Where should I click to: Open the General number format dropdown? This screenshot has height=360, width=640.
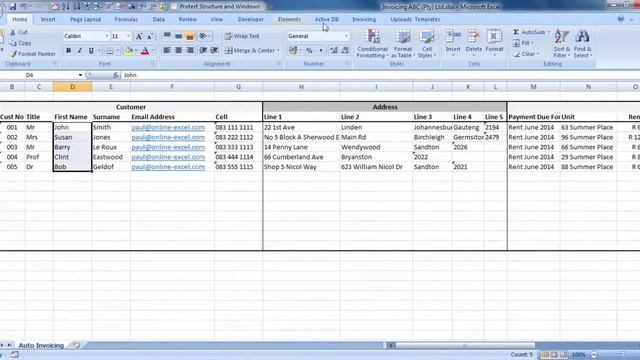click(346, 36)
